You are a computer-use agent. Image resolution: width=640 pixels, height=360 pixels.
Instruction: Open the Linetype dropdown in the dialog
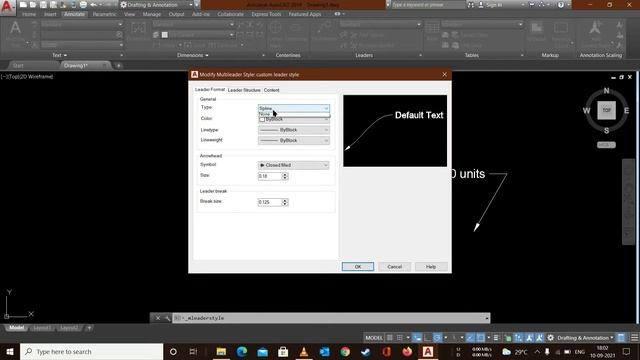[293, 130]
